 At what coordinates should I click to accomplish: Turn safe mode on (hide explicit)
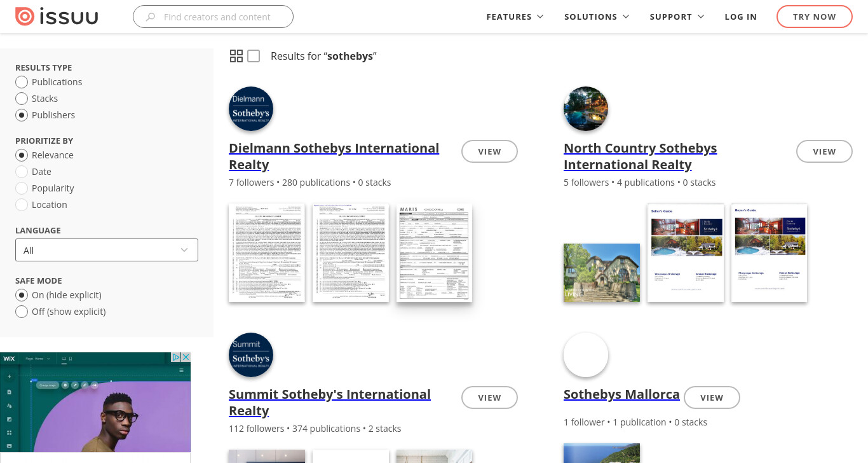tap(22, 295)
